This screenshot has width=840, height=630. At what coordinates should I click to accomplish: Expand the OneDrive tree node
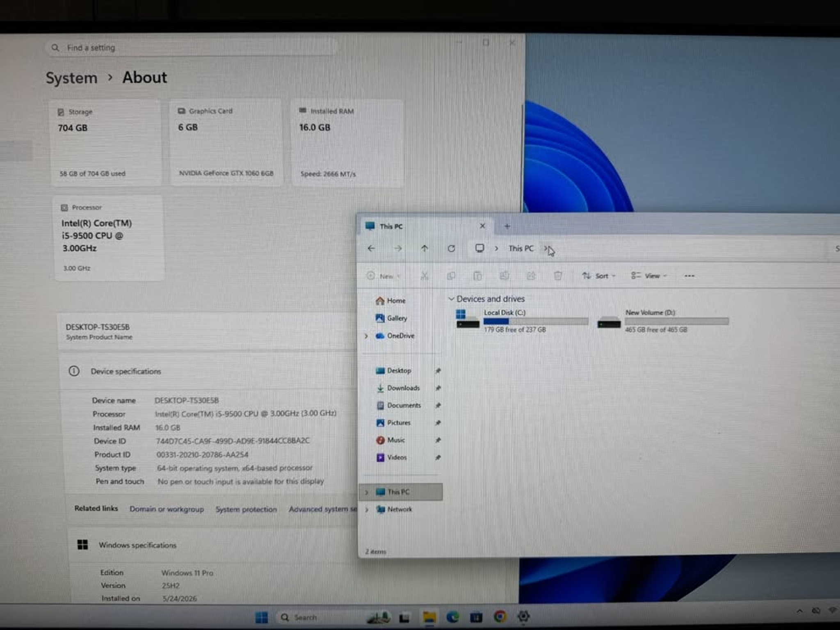(x=366, y=336)
